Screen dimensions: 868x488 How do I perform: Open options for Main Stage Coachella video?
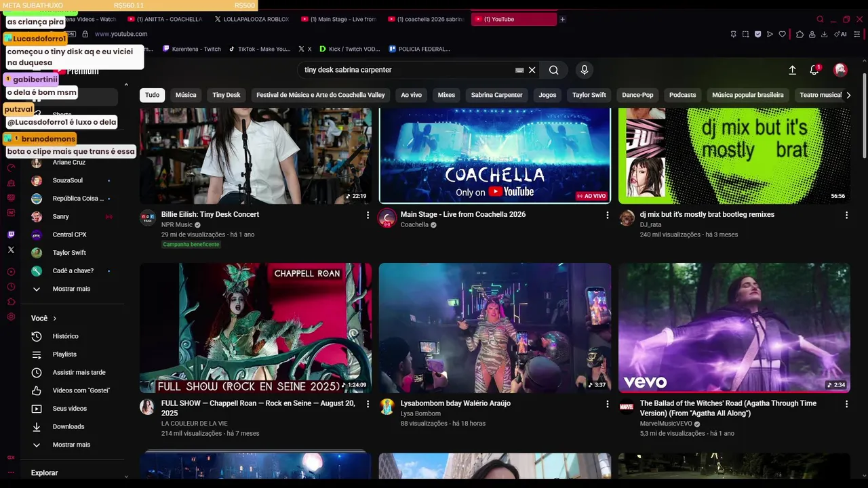(608, 215)
